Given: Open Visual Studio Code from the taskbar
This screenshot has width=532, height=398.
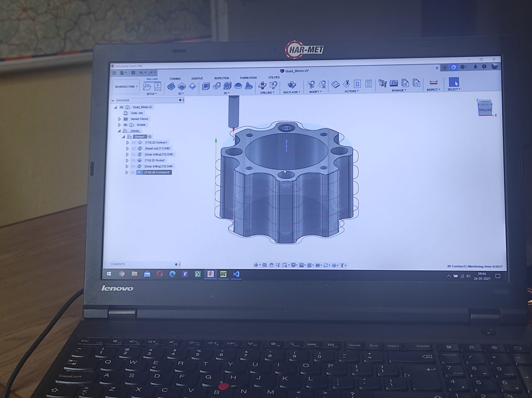Looking at the screenshot, I should (236, 274).
